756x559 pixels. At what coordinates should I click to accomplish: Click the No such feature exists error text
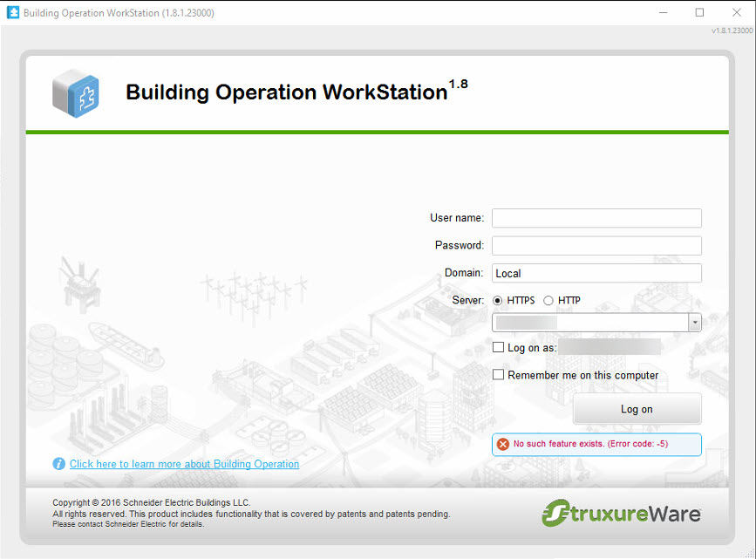[590, 444]
